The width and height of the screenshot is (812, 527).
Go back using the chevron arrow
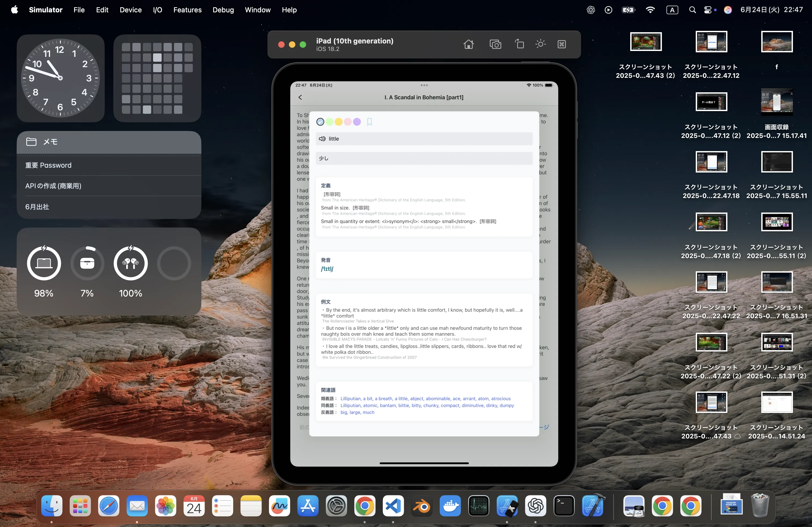pos(300,97)
